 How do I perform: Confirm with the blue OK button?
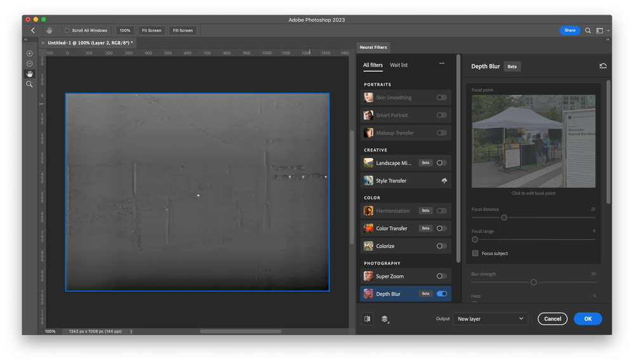click(x=588, y=319)
